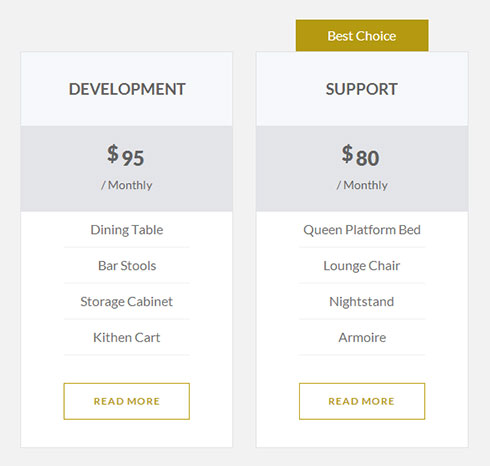Click the Storage Cabinet feature item
Screen dimensions: 490x466
tap(126, 302)
